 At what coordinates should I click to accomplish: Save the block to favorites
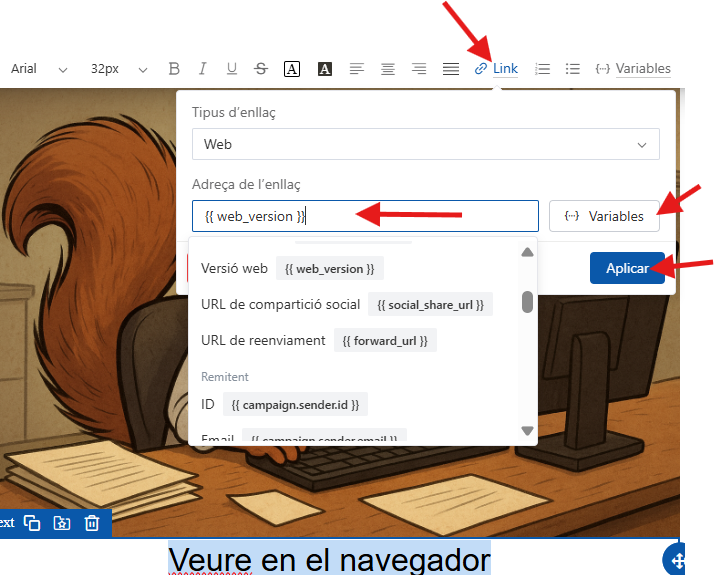point(62,523)
